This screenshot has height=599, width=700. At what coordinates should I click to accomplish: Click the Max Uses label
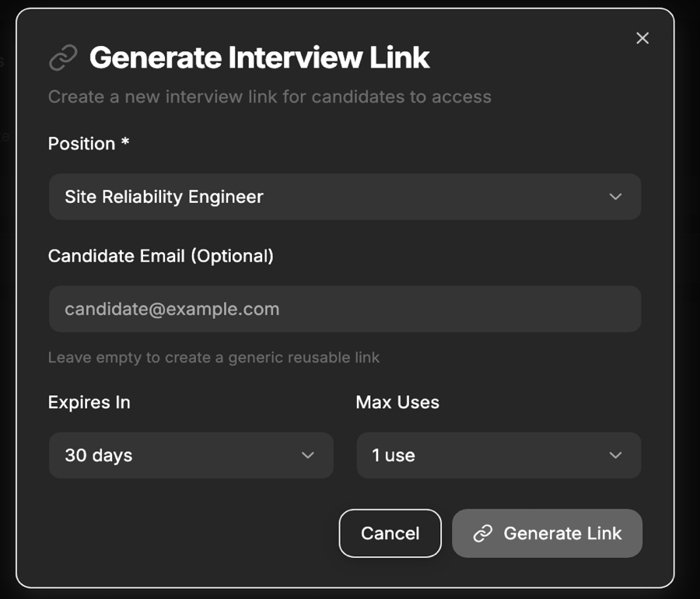tap(397, 402)
